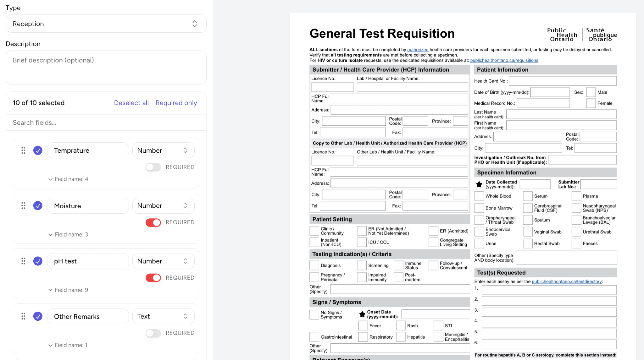The height and width of the screenshot is (360, 644).
Task: Check the Rectal Swab specimen box
Action: [x=528, y=243]
